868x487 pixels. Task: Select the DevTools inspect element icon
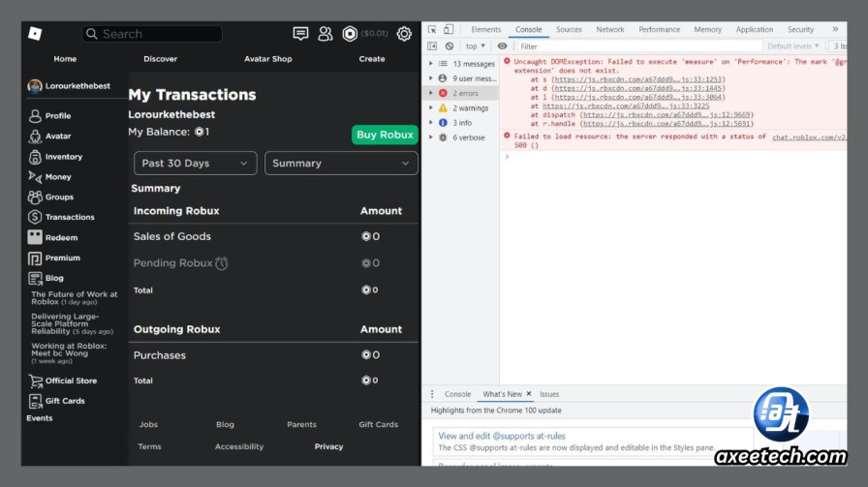click(432, 29)
